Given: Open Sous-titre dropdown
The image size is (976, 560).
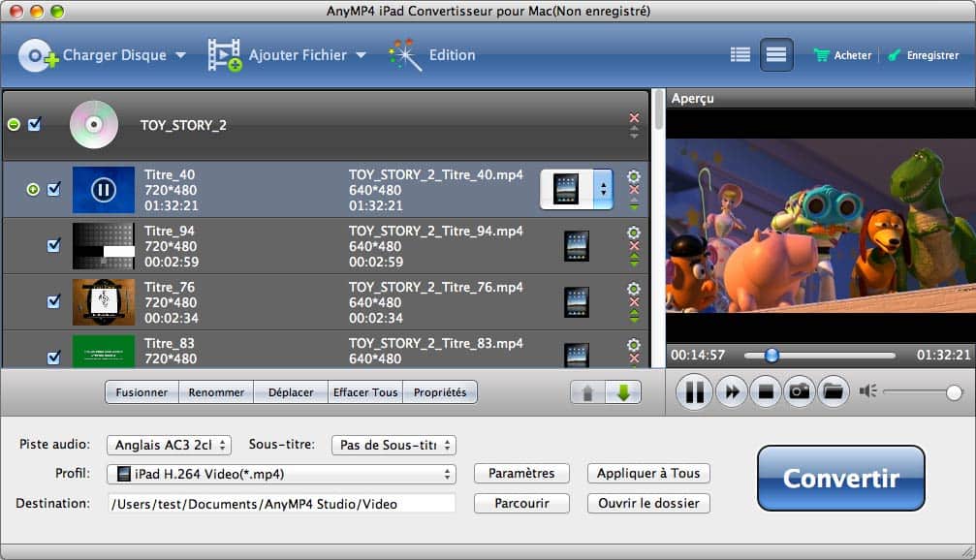Looking at the screenshot, I should [x=394, y=445].
